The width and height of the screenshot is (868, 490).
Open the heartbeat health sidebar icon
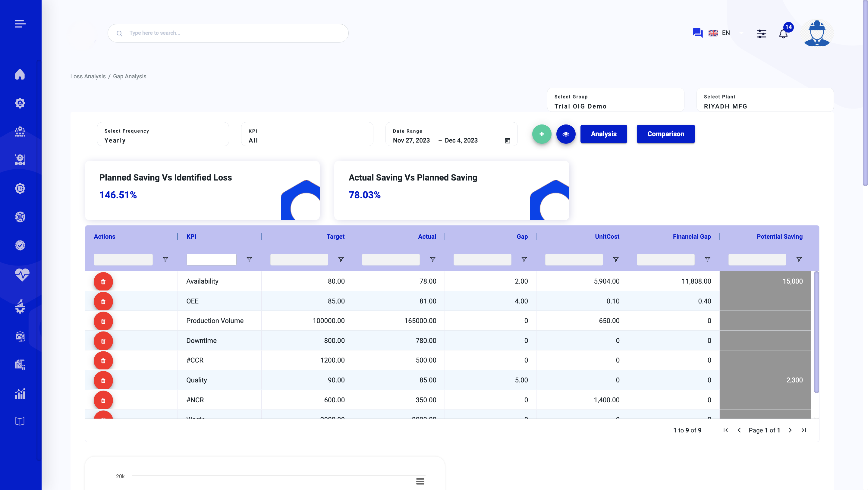point(22,275)
